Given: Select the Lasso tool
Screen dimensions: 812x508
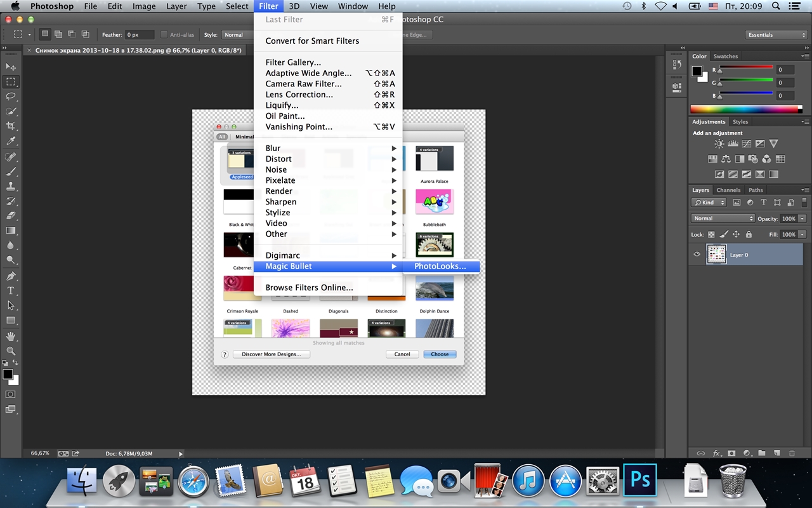Looking at the screenshot, I should (11, 97).
